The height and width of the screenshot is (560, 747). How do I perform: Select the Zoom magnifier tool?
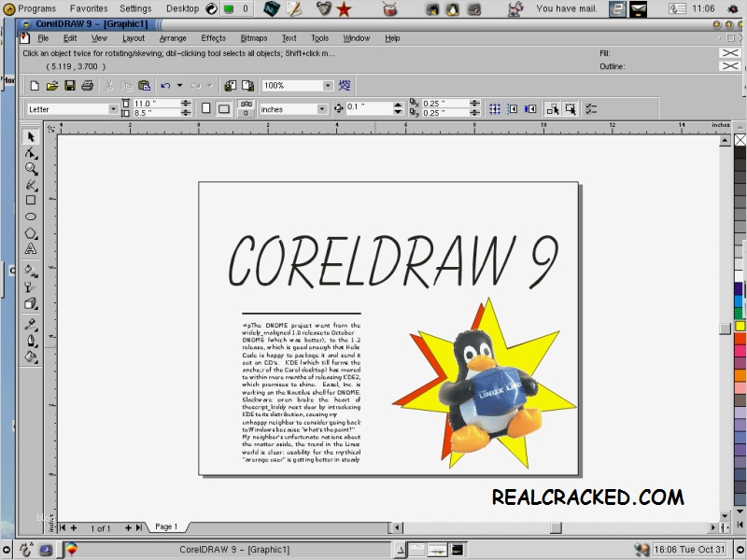pos(31,169)
